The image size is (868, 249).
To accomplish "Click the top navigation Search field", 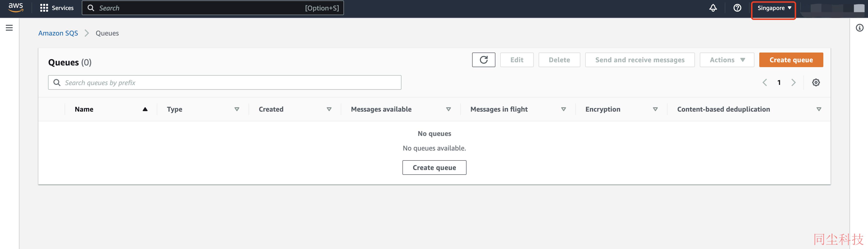I will pos(213,8).
